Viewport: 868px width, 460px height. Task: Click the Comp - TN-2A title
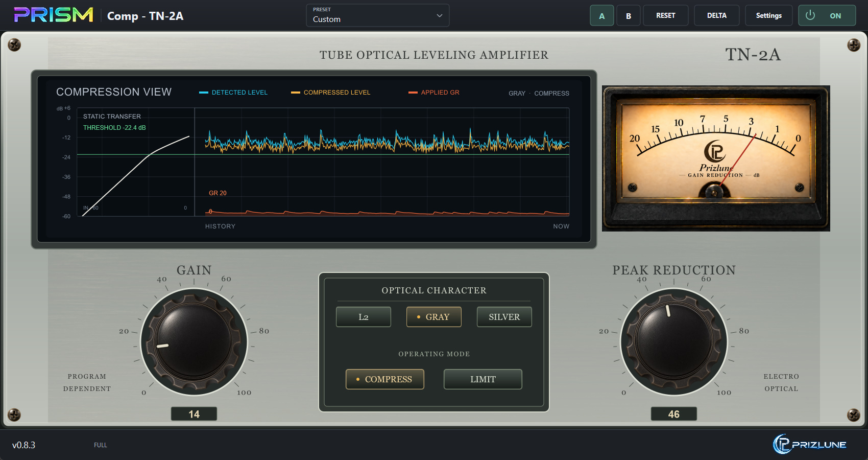click(145, 16)
